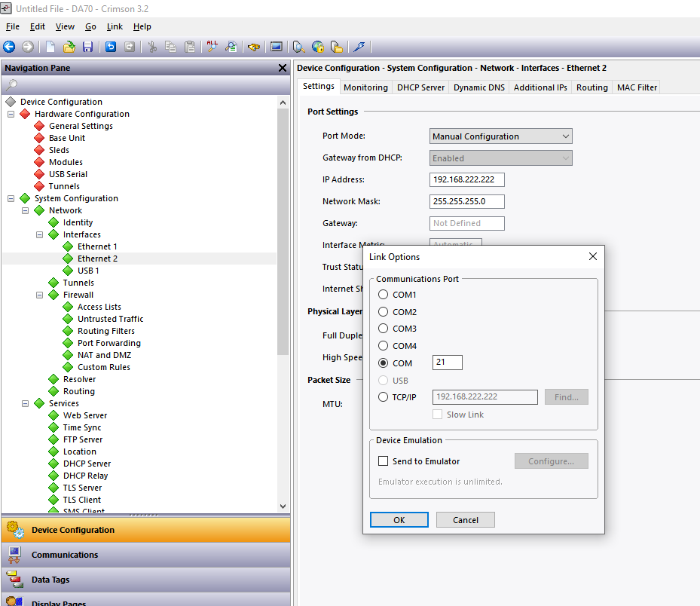Click the Copy toolbar icon
This screenshot has height=606, width=700.
point(170,47)
